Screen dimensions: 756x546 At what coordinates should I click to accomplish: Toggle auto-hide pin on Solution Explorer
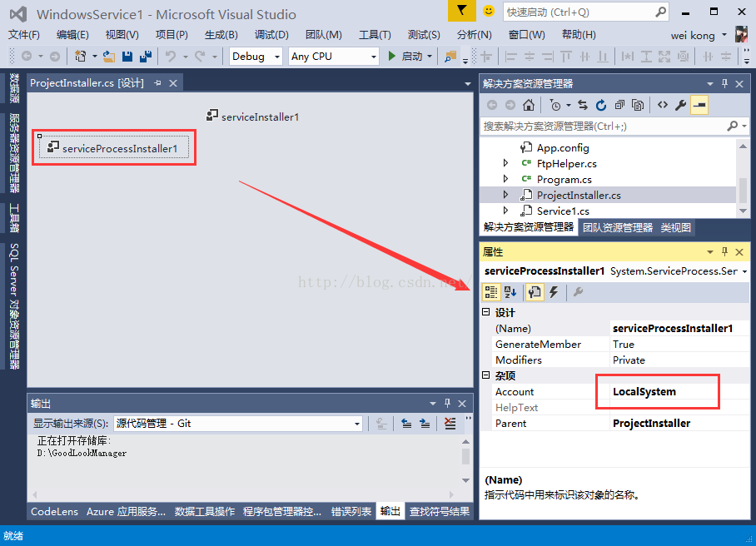tap(724, 83)
